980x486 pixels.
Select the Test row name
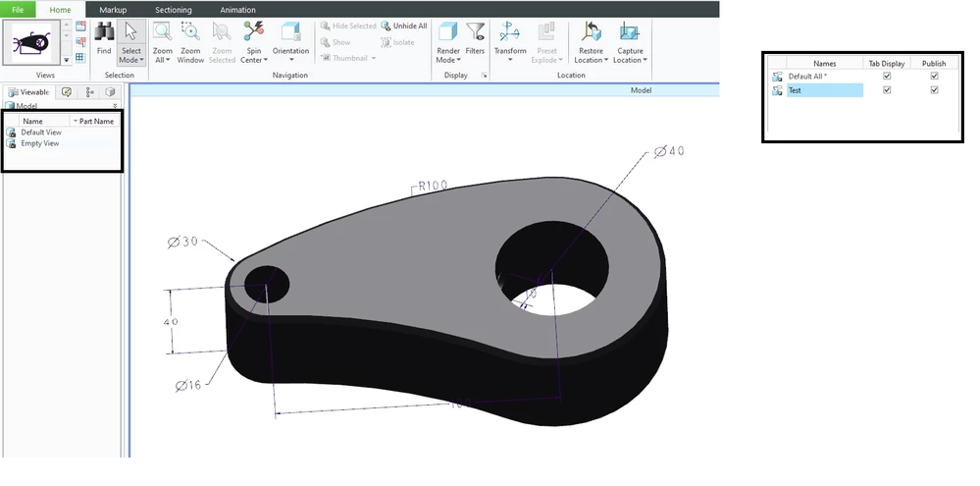tap(824, 90)
